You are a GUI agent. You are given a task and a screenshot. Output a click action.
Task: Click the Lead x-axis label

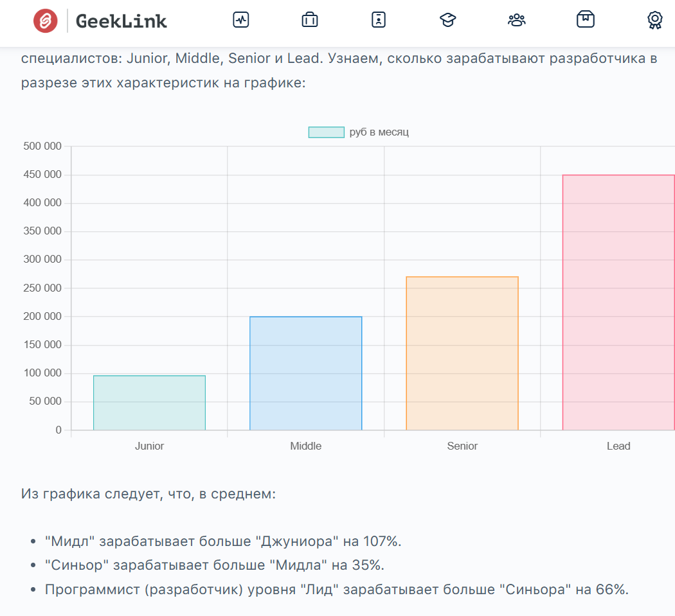click(618, 446)
